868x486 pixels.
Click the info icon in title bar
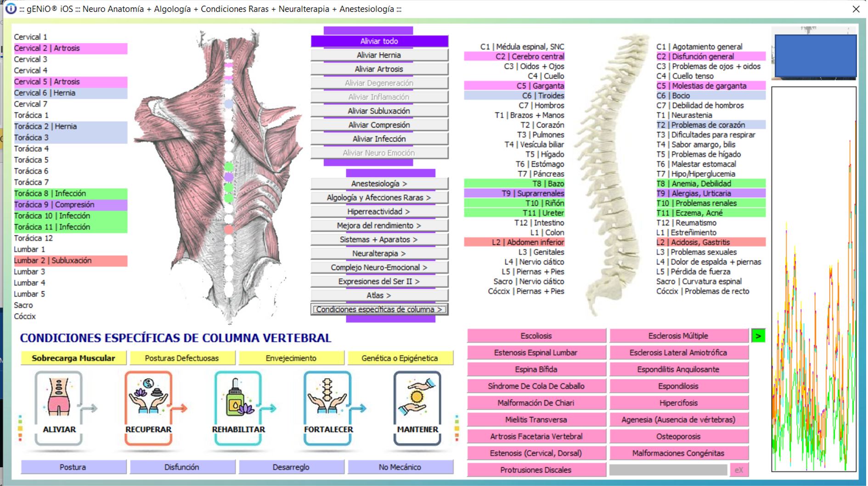[x=10, y=9]
